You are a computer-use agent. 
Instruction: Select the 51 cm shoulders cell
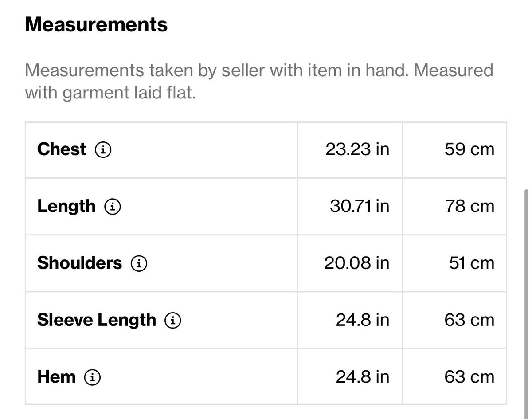[x=455, y=263]
